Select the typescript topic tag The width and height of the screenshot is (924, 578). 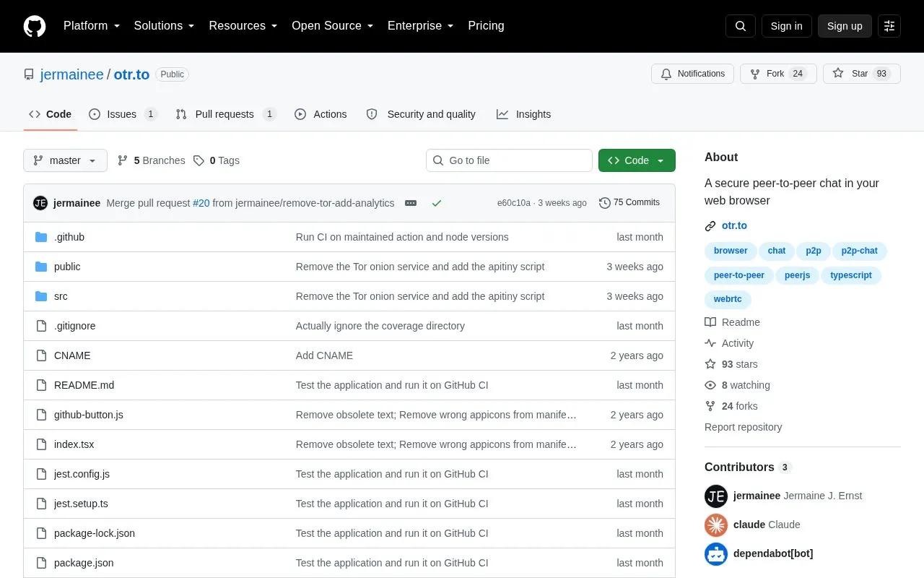(851, 275)
